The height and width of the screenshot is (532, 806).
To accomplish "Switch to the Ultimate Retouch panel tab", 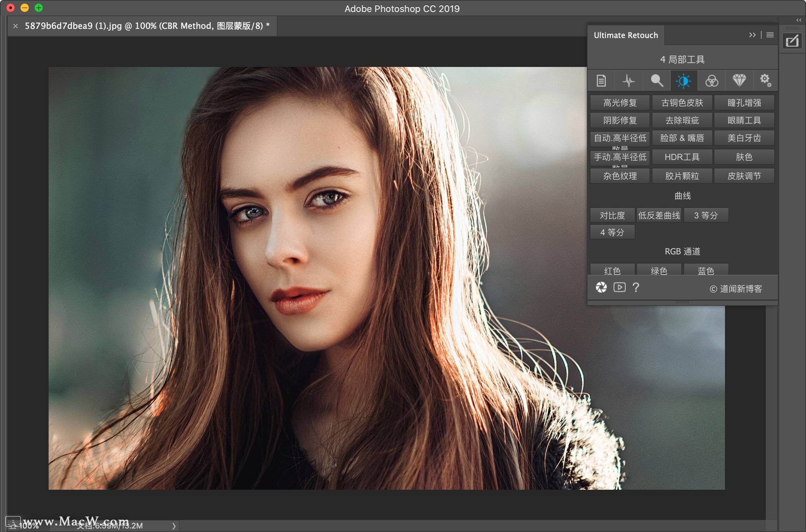I will point(626,35).
